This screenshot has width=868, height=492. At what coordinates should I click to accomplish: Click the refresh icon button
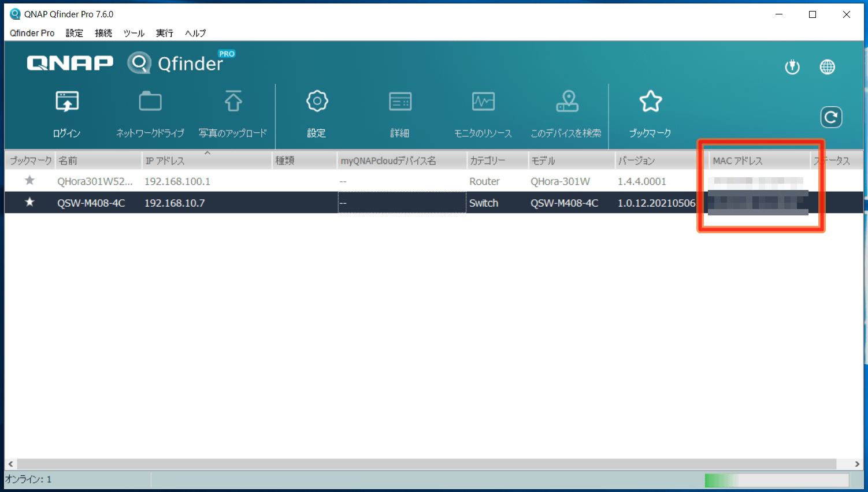coord(831,117)
